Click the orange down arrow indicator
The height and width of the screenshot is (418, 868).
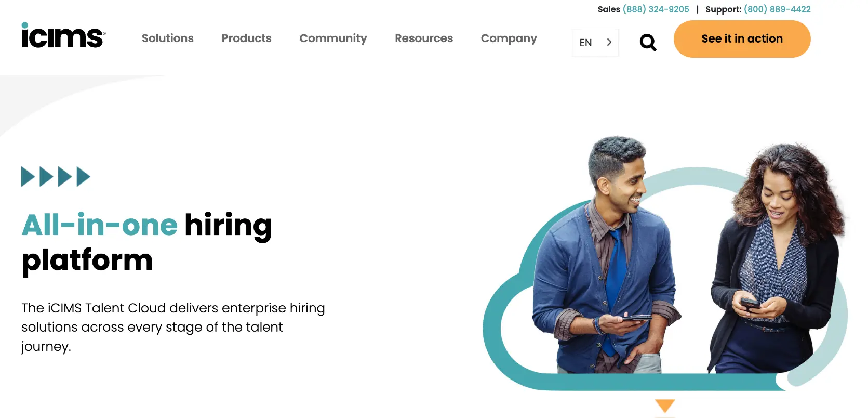[665, 406]
